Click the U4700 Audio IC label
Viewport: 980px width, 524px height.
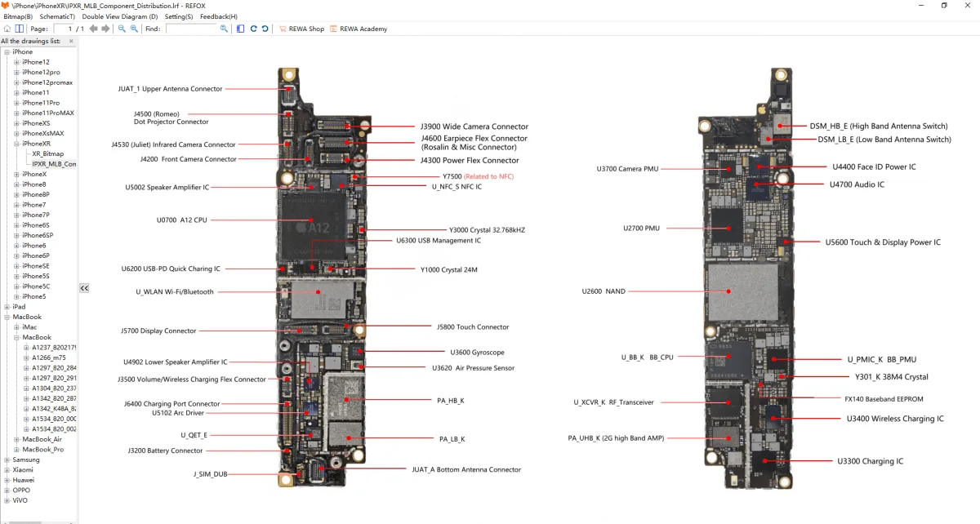tap(857, 184)
